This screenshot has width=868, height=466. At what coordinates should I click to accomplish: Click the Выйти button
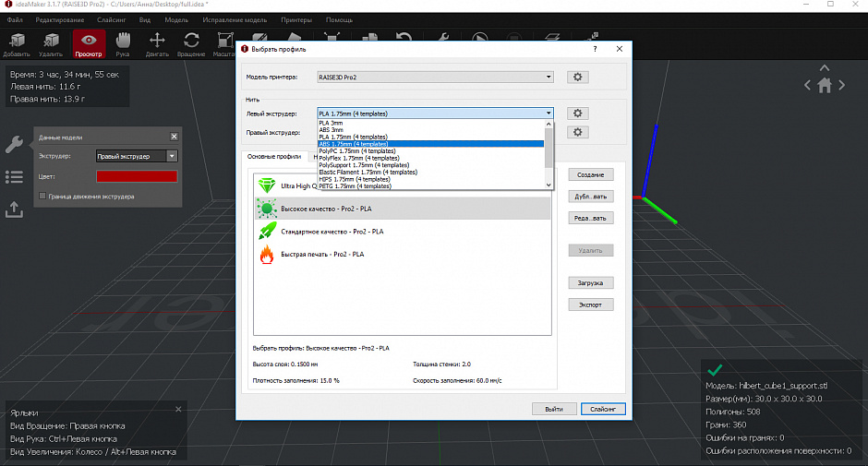pos(554,409)
